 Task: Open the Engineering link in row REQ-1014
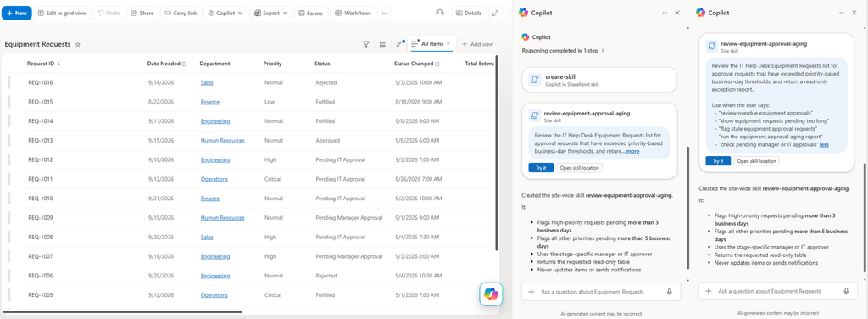tap(215, 121)
